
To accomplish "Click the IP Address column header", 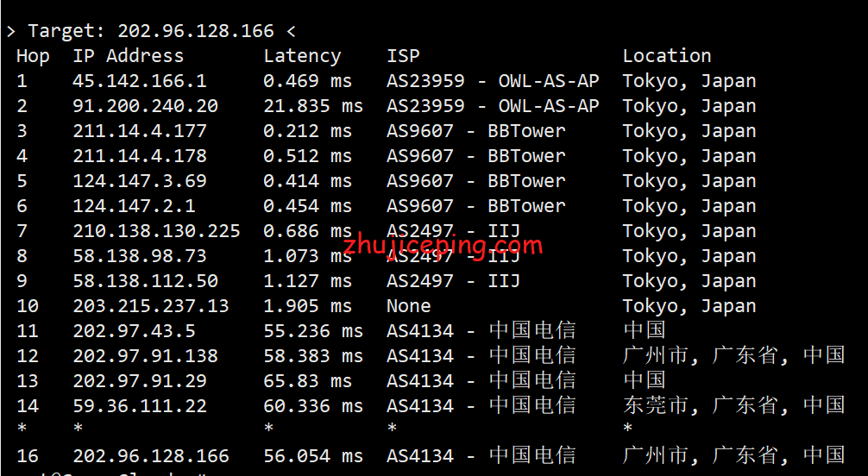I will point(128,56).
